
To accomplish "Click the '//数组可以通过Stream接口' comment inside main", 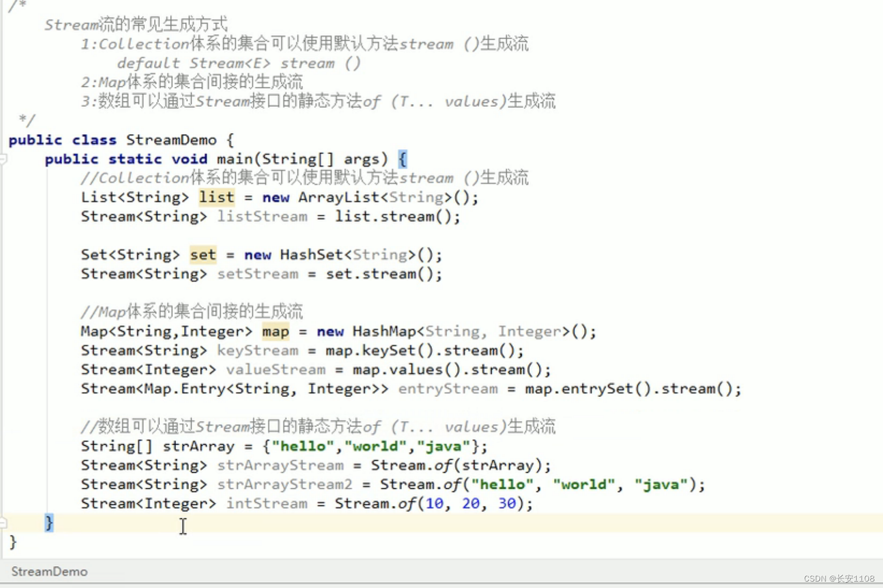I will (318, 427).
